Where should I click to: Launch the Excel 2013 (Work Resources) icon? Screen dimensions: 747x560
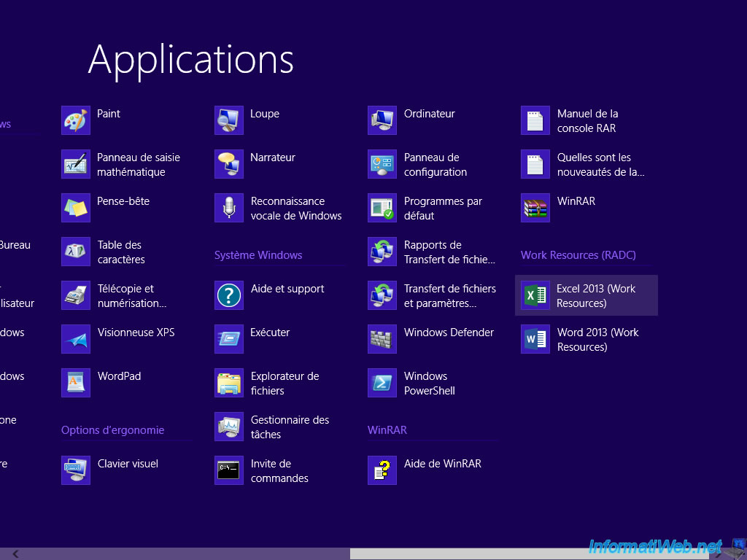pos(535,296)
